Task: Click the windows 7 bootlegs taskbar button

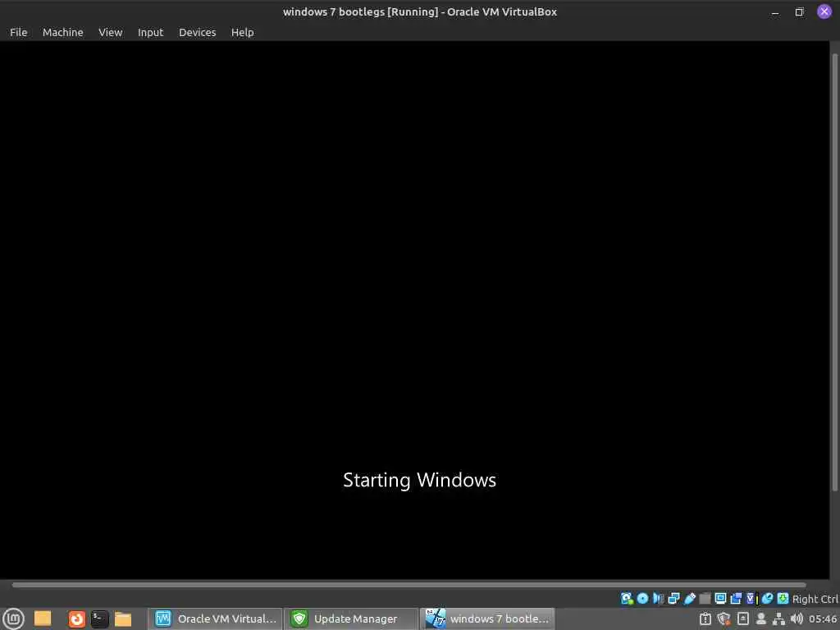Action: click(x=487, y=619)
